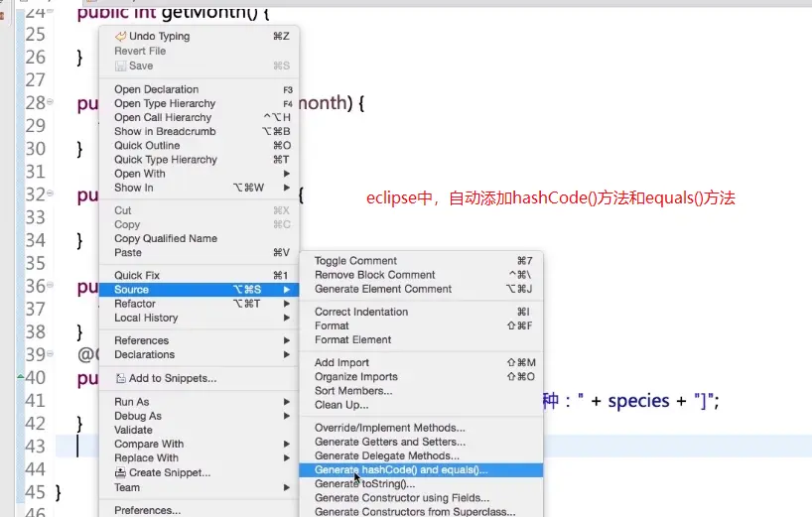Image resolution: width=812 pixels, height=517 pixels.
Task: Select Generate Getters and Setters...
Action: click(421, 442)
